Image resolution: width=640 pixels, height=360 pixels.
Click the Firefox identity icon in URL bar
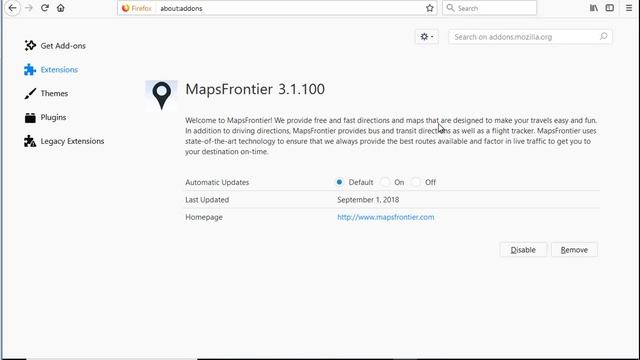[x=136, y=8]
